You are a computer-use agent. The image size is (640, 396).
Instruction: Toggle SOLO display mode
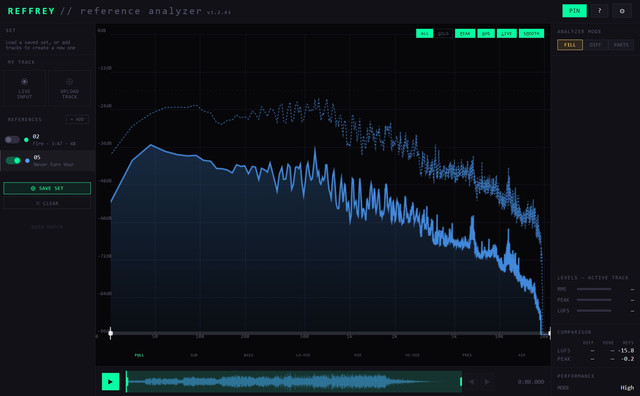(x=443, y=33)
